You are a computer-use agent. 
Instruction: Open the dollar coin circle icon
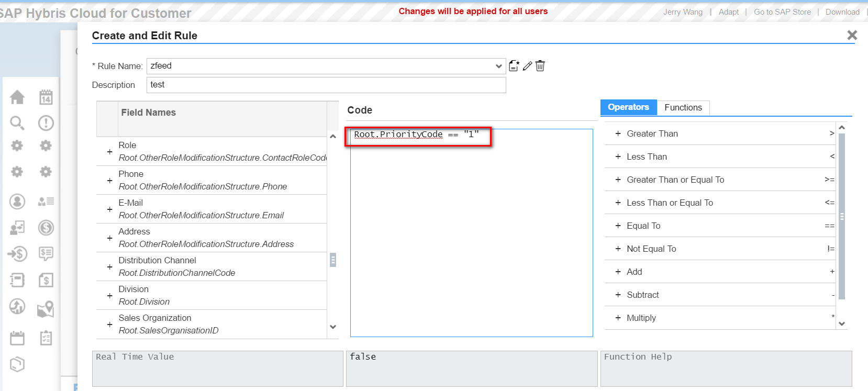[46, 228]
